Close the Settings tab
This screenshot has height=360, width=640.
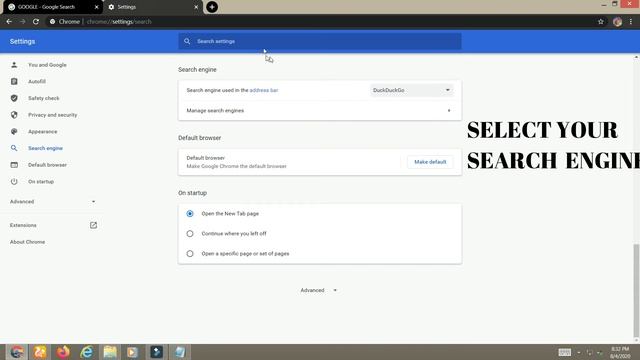pos(196,7)
